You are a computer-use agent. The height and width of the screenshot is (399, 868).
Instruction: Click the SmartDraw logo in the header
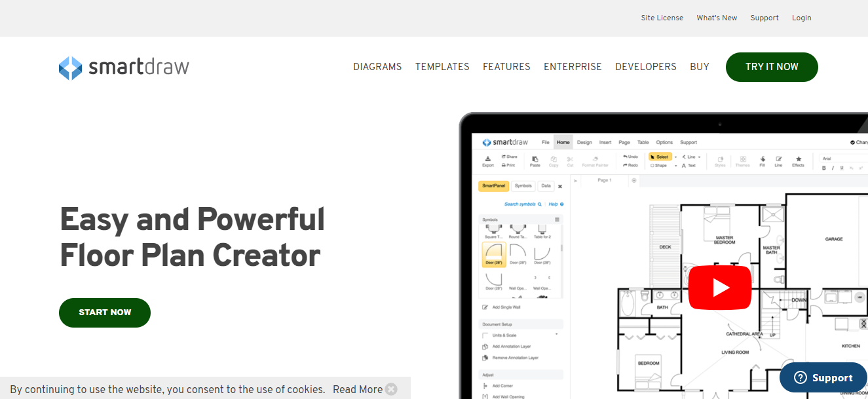124,67
